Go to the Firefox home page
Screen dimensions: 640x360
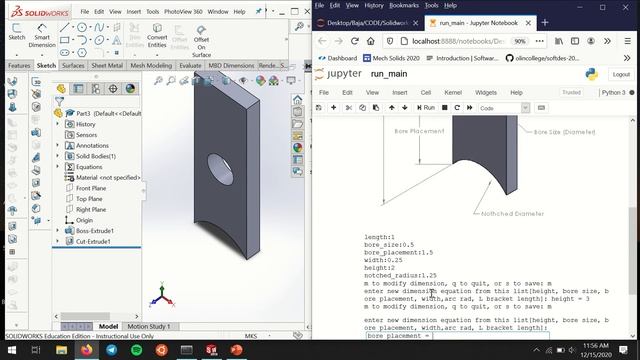pos(371,41)
